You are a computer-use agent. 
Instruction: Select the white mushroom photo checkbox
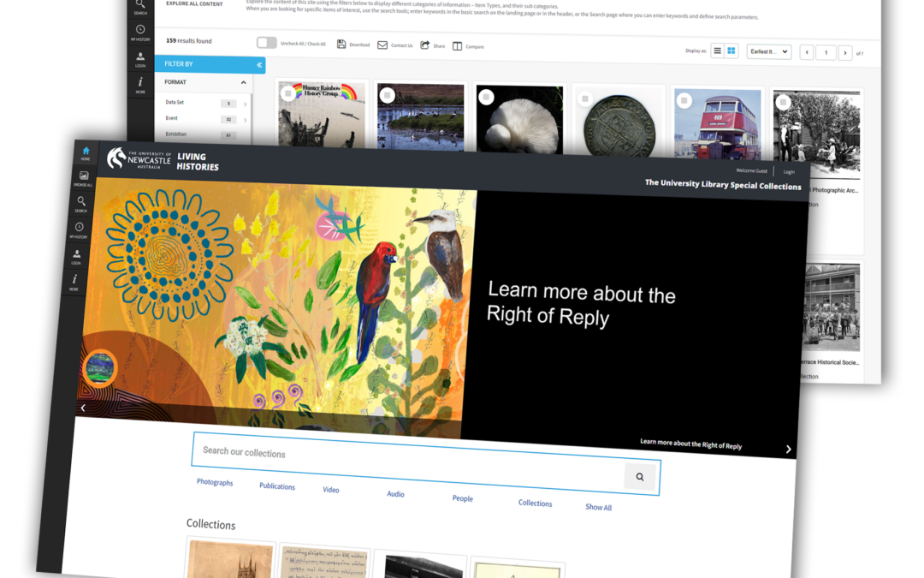(486, 97)
